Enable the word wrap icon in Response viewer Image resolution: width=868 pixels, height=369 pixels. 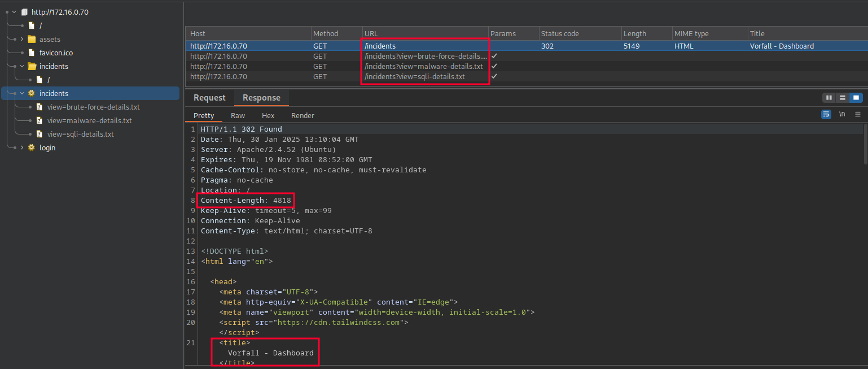pyautogui.click(x=826, y=114)
